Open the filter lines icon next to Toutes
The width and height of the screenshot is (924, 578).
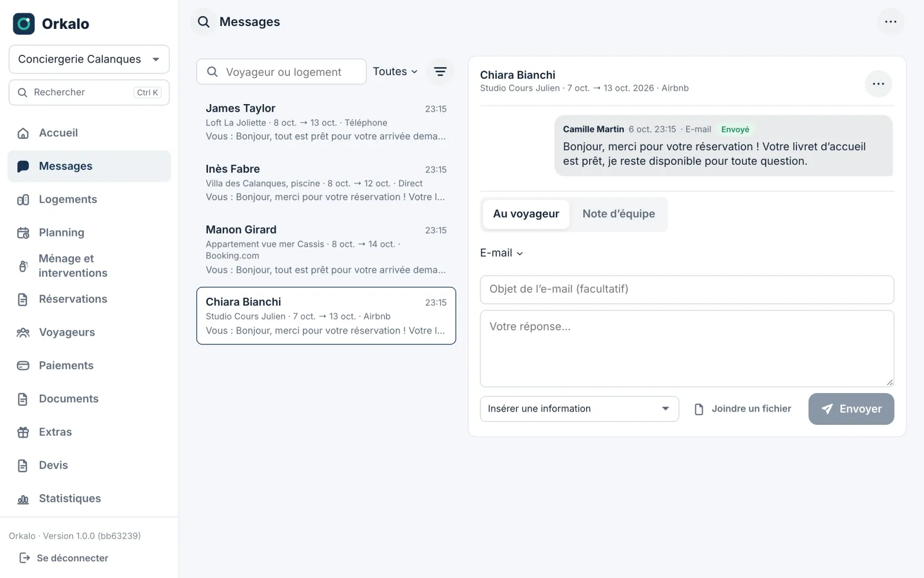coord(440,72)
